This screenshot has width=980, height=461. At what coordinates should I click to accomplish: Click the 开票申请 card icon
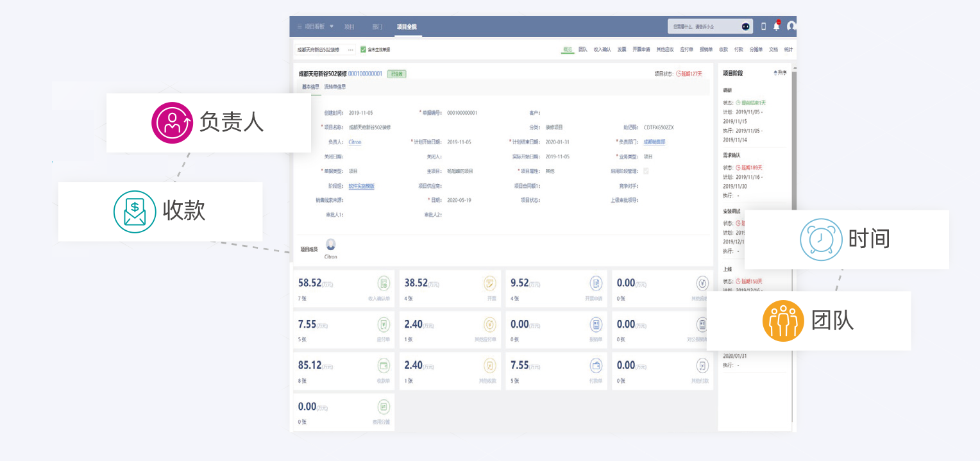pyautogui.click(x=596, y=283)
